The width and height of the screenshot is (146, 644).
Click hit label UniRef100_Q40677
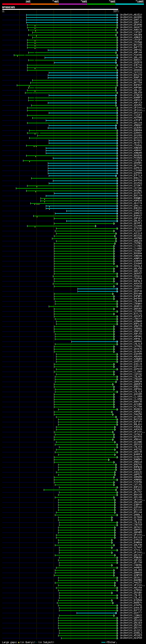click(x=131, y=27)
